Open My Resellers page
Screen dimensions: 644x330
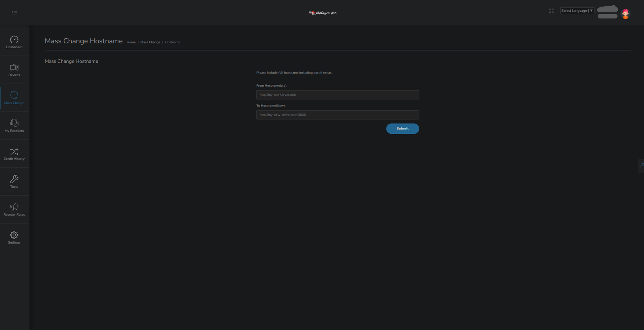point(14,126)
